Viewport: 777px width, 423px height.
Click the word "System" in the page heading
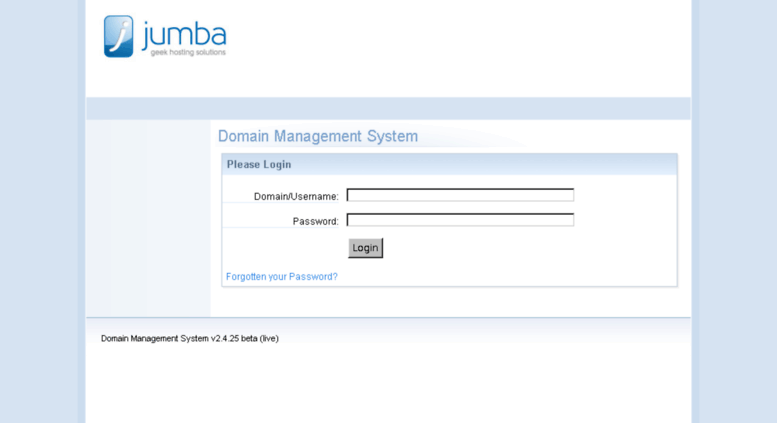(x=392, y=136)
